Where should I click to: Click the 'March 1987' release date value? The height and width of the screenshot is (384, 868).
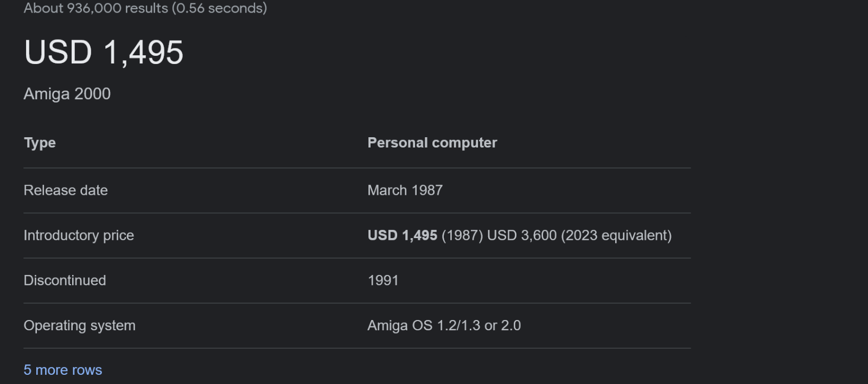click(405, 190)
